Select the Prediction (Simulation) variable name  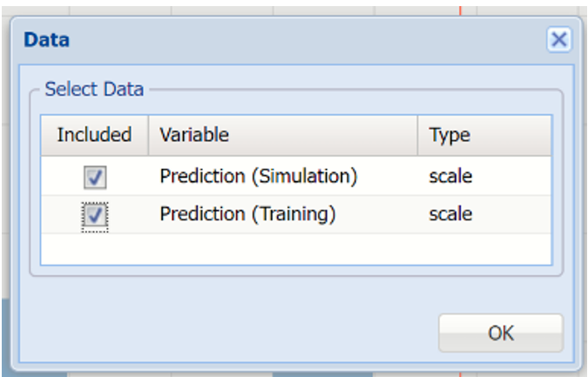(259, 176)
